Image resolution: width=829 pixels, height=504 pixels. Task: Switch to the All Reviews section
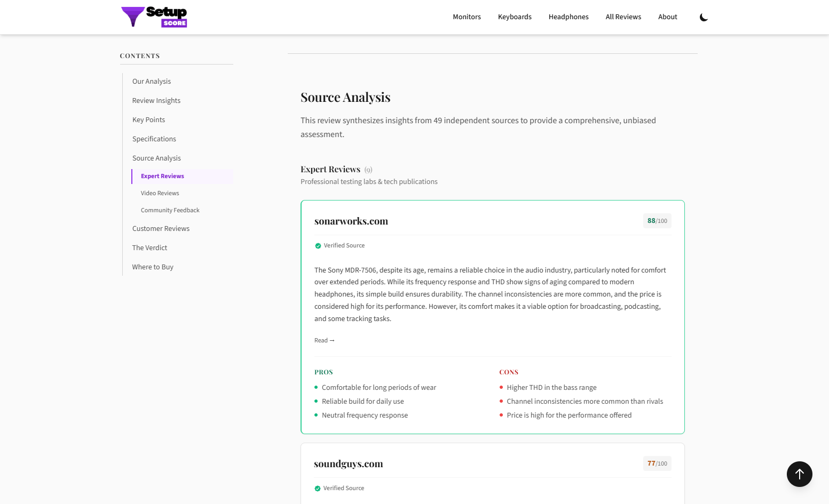coord(623,17)
